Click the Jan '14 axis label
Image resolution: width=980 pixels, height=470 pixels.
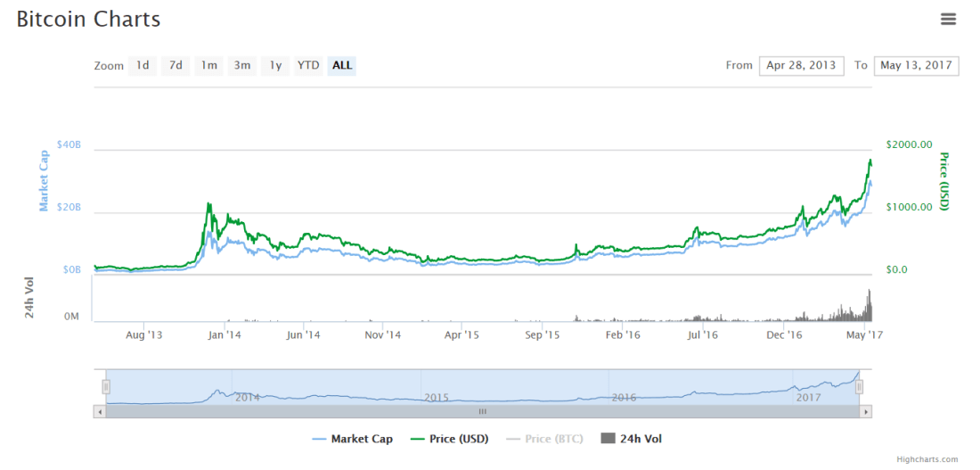coord(224,335)
